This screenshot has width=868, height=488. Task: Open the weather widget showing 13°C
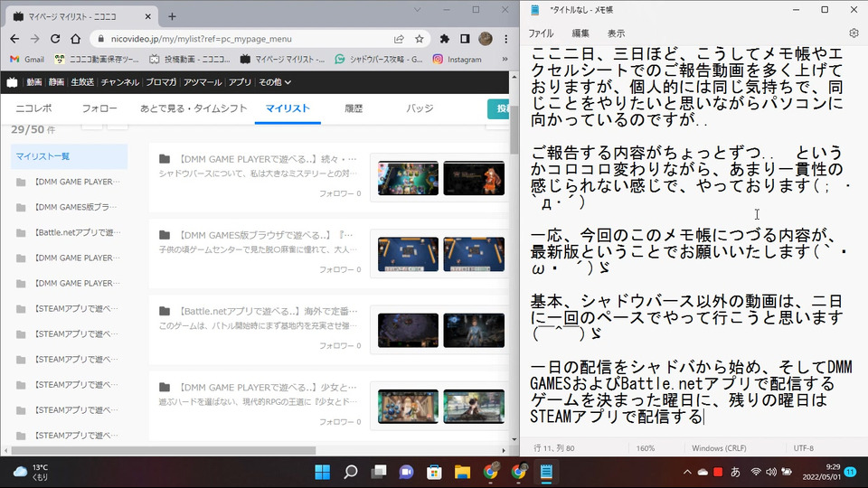click(x=32, y=472)
